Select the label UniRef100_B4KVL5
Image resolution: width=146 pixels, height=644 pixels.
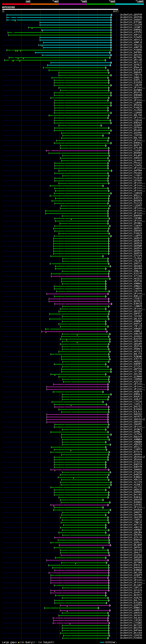131,565
